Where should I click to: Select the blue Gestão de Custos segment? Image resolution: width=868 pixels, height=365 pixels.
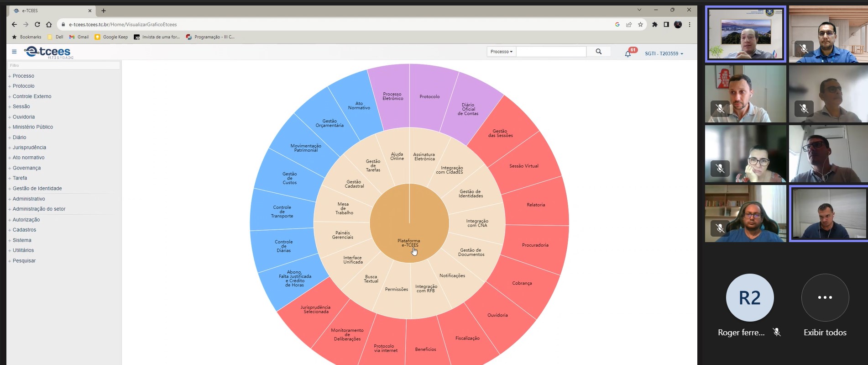tap(289, 178)
